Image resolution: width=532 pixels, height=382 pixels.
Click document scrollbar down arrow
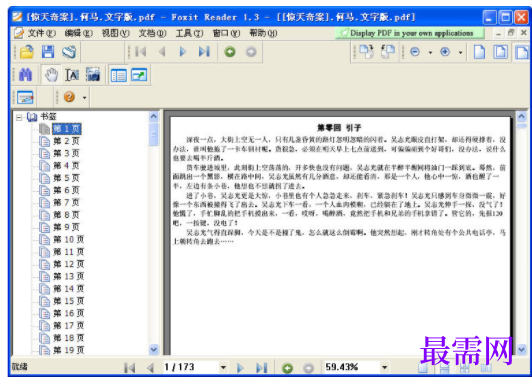pyautogui.click(x=521, y=349)
